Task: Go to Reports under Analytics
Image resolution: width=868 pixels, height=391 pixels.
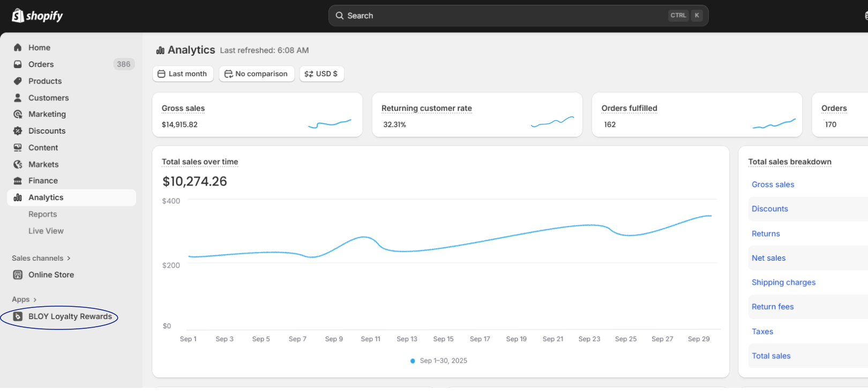Action: point(42,214)
